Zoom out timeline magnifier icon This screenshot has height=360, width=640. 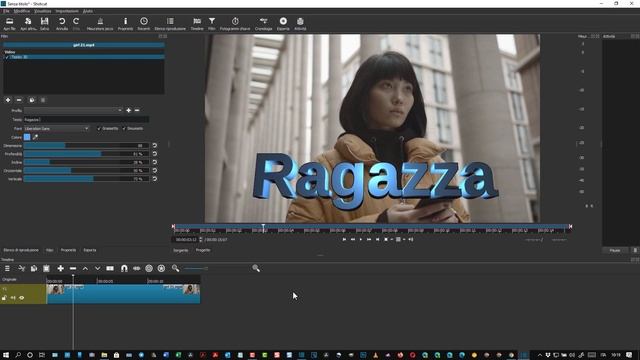[176, 268]
